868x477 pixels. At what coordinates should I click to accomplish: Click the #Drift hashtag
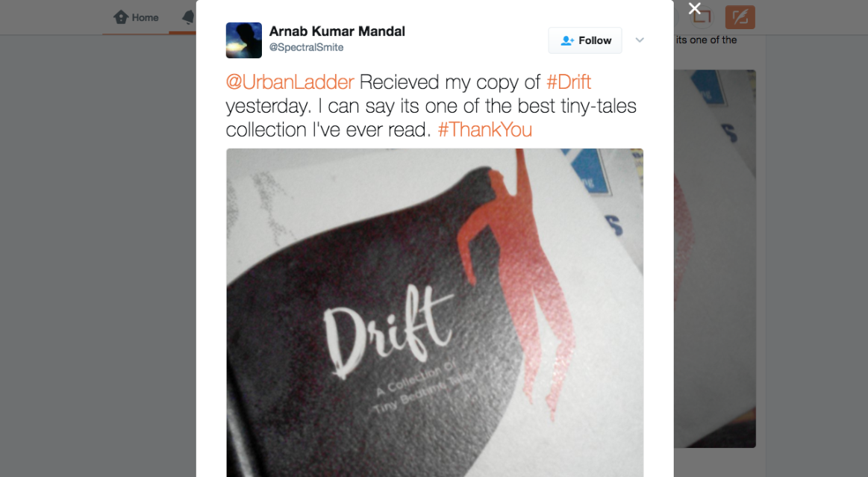[x=569, y=82]
